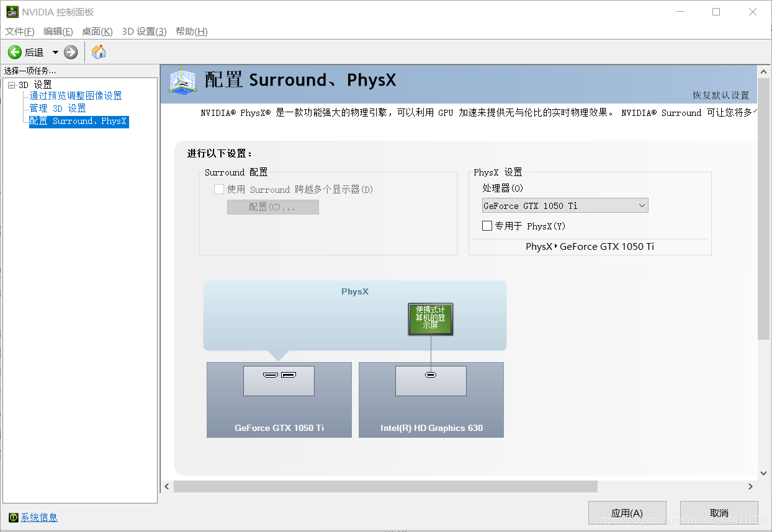Click the 系统信息 icon at bottom left

14,518
